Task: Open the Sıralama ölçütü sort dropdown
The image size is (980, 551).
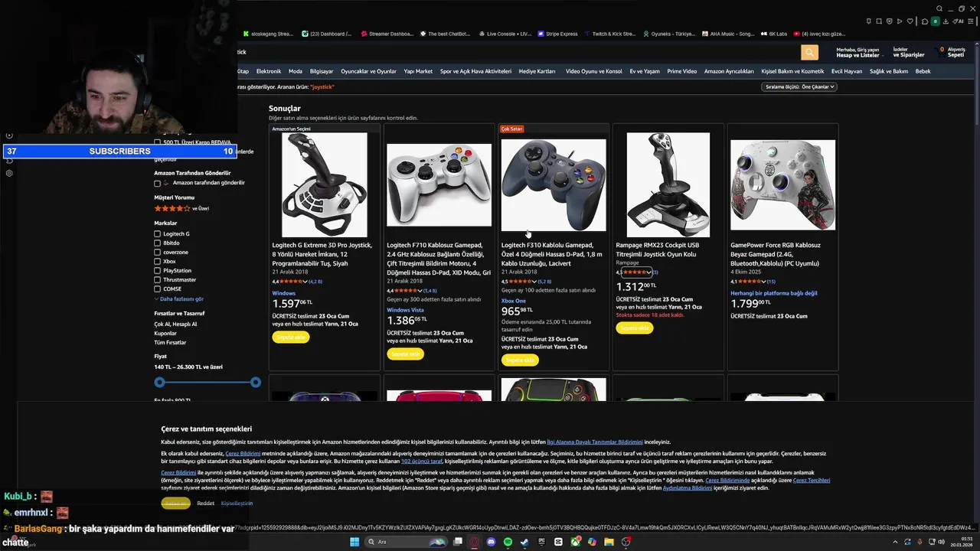Action: tap(799, 86)
